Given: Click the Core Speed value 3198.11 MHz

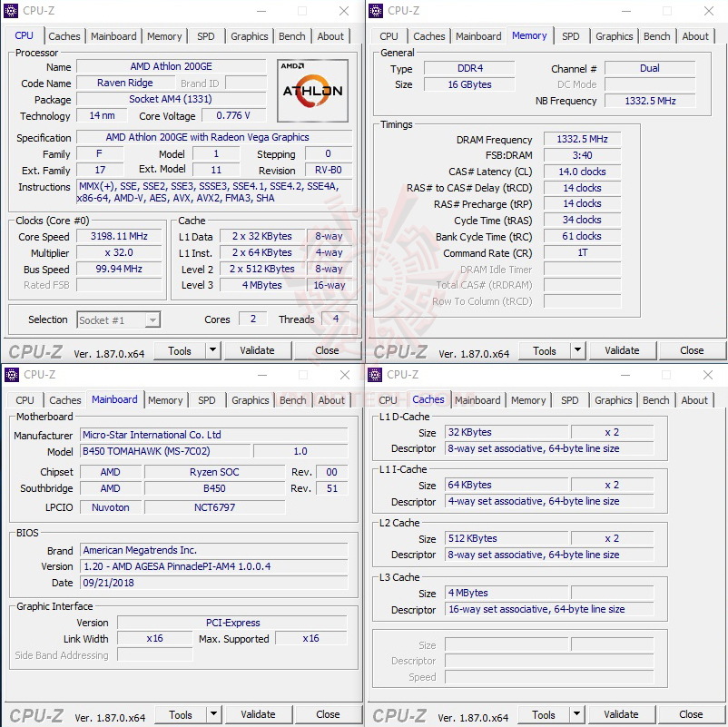Looking at the screenshot, I should pyautogui.click(x=119, y=236).
